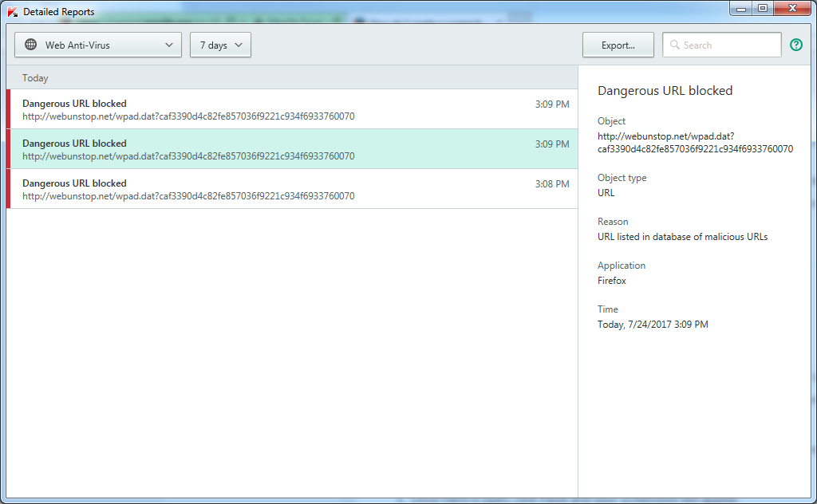
Task: Click the Detailed Reports window title
Action: [59, 11]
